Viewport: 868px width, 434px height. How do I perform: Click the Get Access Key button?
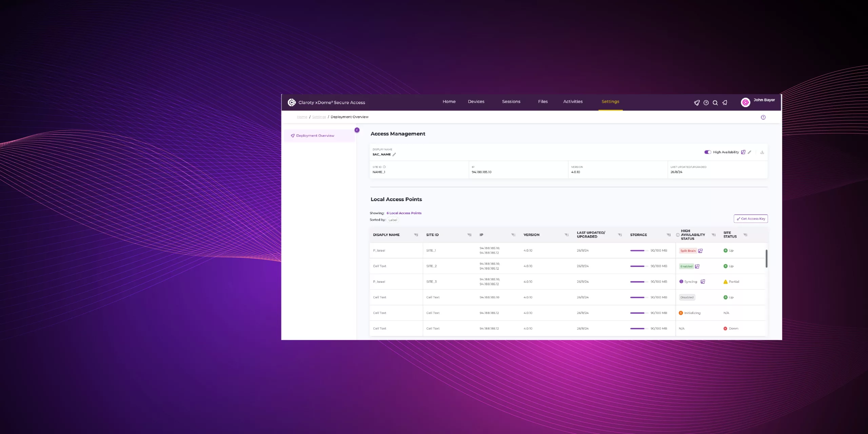pyautogui.click(x=751, y=219)
